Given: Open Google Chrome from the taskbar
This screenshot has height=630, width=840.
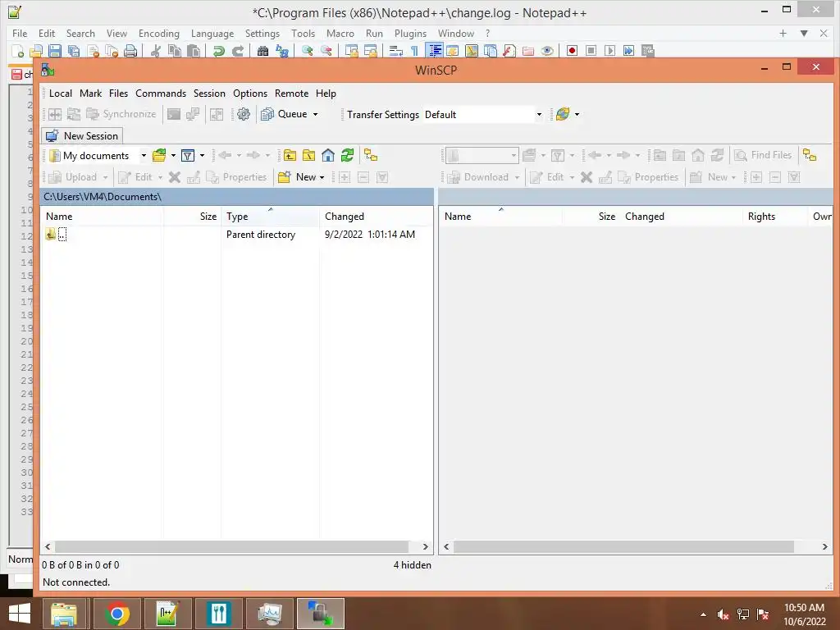Looking at the screenshot, I should (117, 614).
